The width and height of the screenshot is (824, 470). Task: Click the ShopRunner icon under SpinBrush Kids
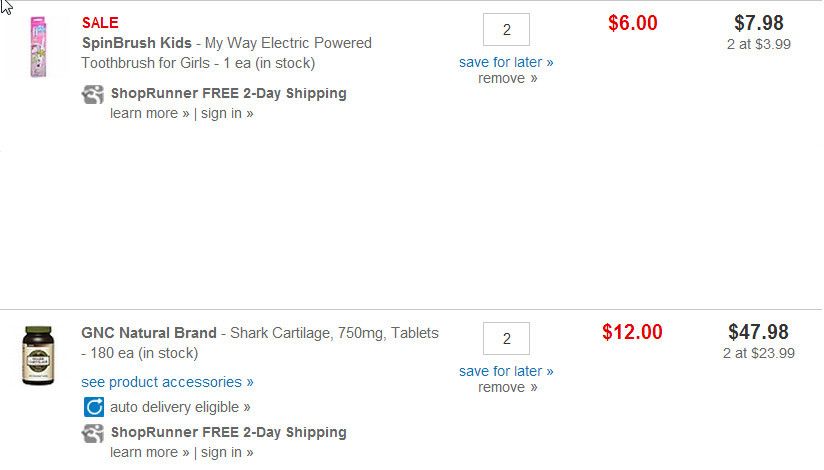(x=93, y=94)
